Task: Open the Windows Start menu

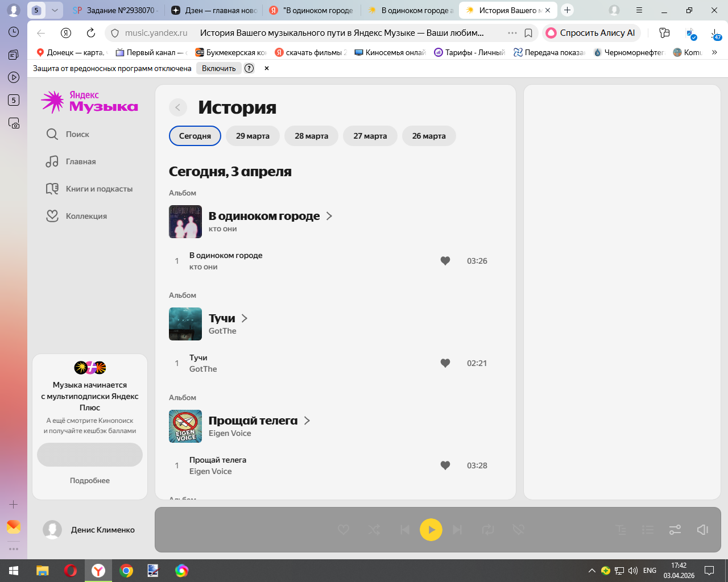Action: click(14, 571)
